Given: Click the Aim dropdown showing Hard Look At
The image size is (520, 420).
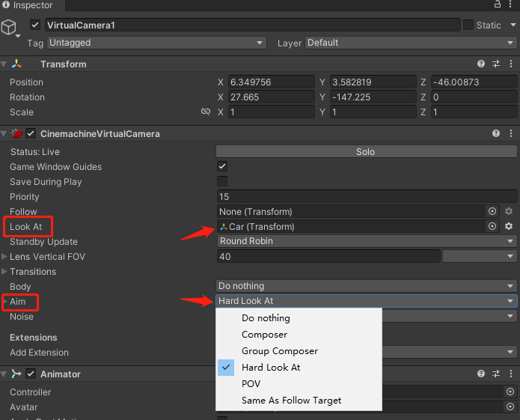Looking at the screenshot, I should (367, 301).
